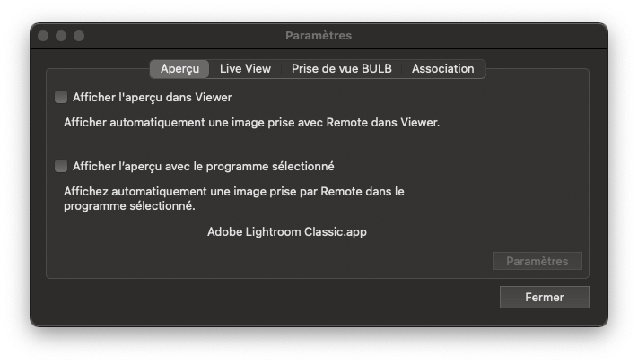Viewport: 638px width, 364px height.
Task: Tick the programme sélectionné preview checkbox
Action: 61,166
